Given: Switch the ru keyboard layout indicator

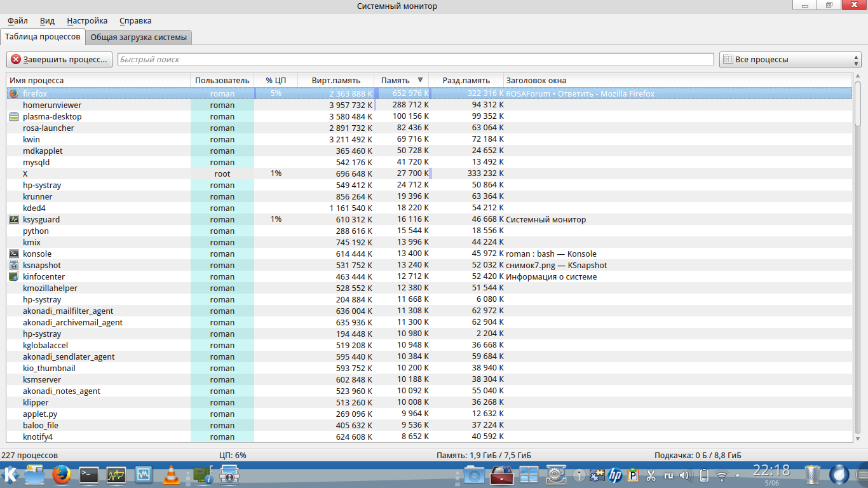Looking at the screenshot, I should point(668,475).
